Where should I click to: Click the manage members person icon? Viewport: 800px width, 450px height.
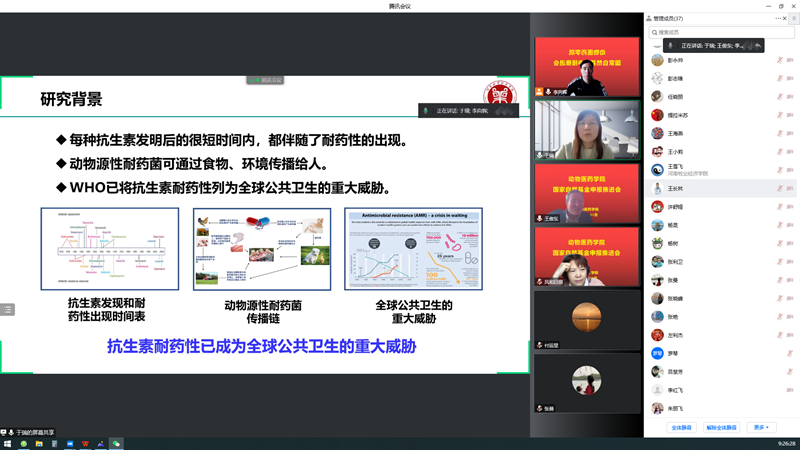click(650, 18)
